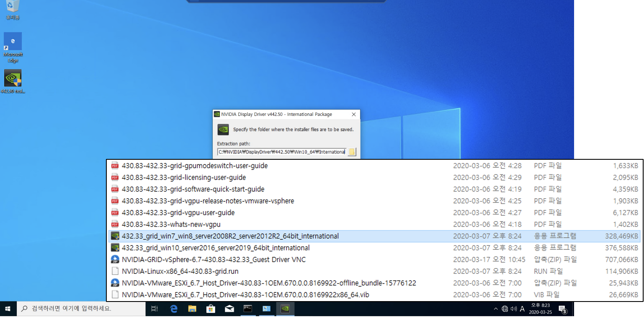644x317 pixels.
Task: Open the Mail app from the taskbar
Action: pyautogui.click(x=229, y=309)
